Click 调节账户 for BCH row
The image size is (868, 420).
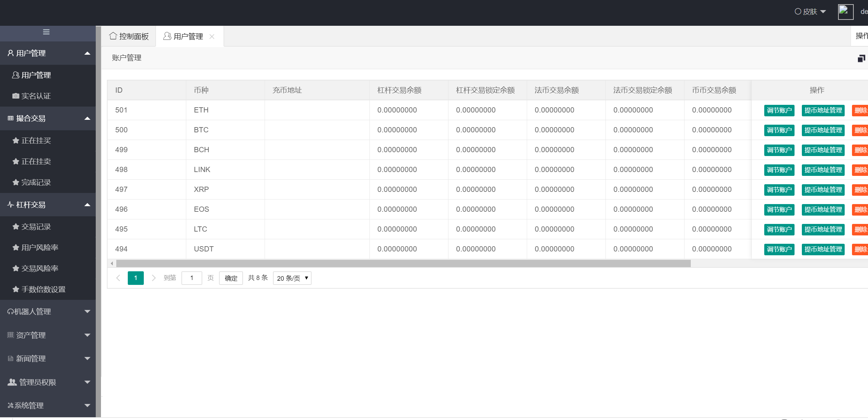tap(779, 150)
